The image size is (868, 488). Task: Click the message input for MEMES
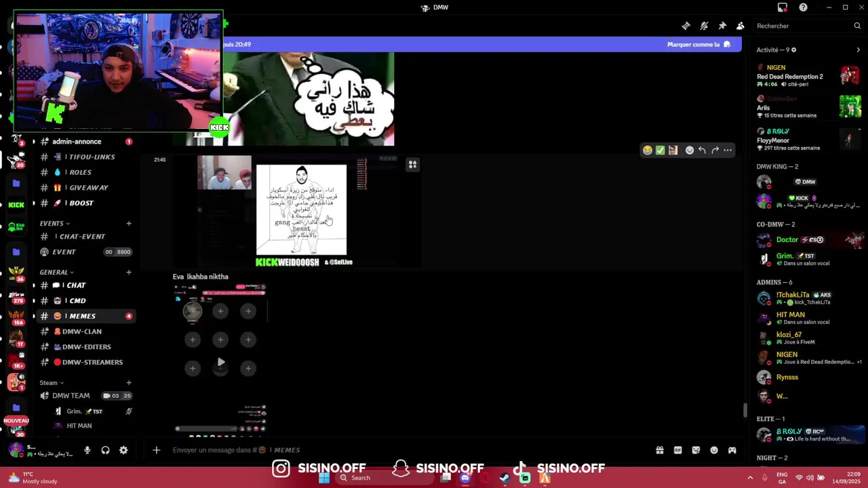pos(407,450)
